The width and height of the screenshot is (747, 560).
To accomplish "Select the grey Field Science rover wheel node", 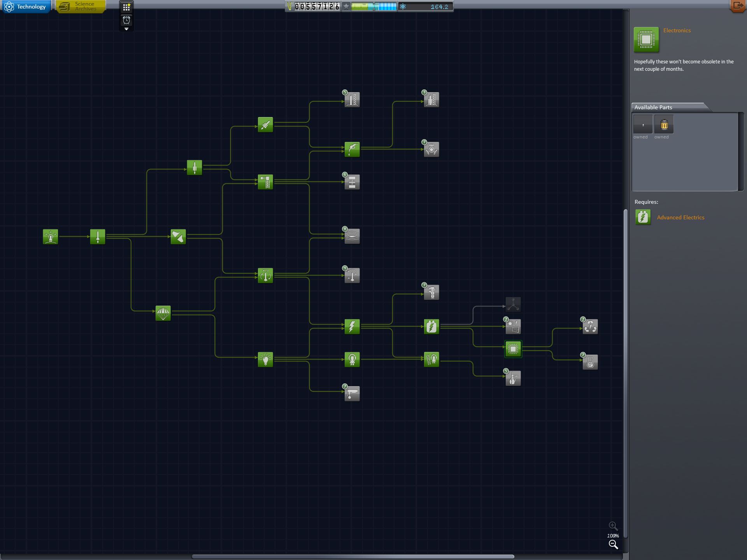I will click(x=513, y=378).
